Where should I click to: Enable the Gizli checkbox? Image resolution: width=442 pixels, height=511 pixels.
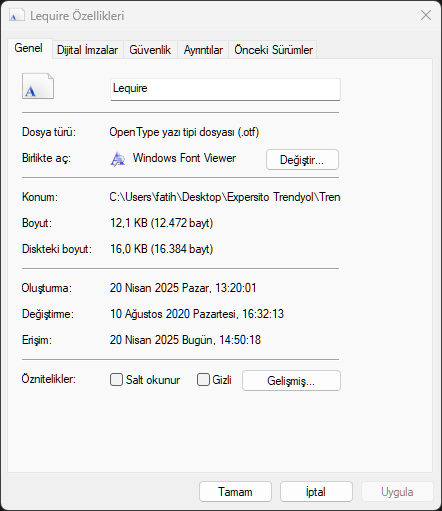[x=203, y=380]
